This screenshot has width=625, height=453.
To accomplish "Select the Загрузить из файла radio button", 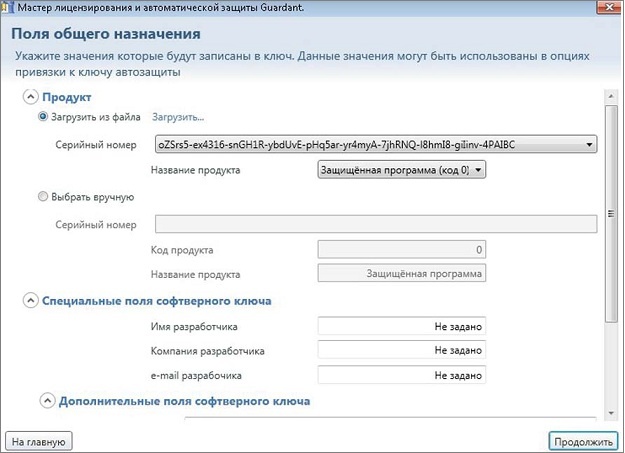I will [x=42, y=117].
